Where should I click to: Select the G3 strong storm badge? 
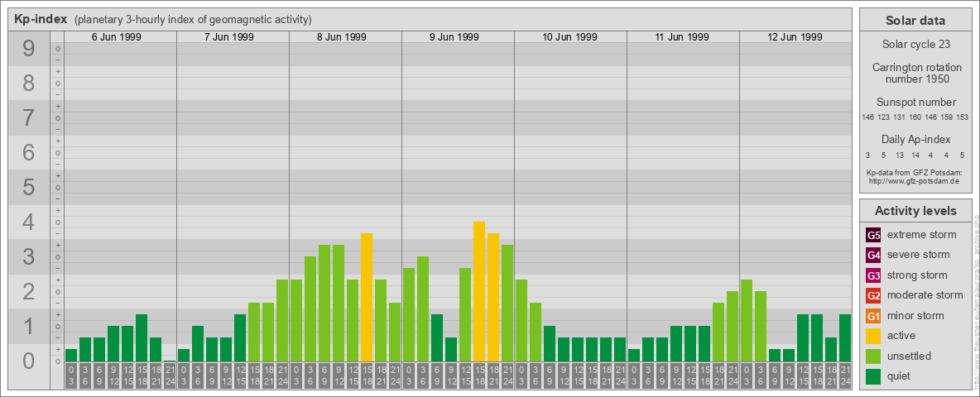click(873, 275)
